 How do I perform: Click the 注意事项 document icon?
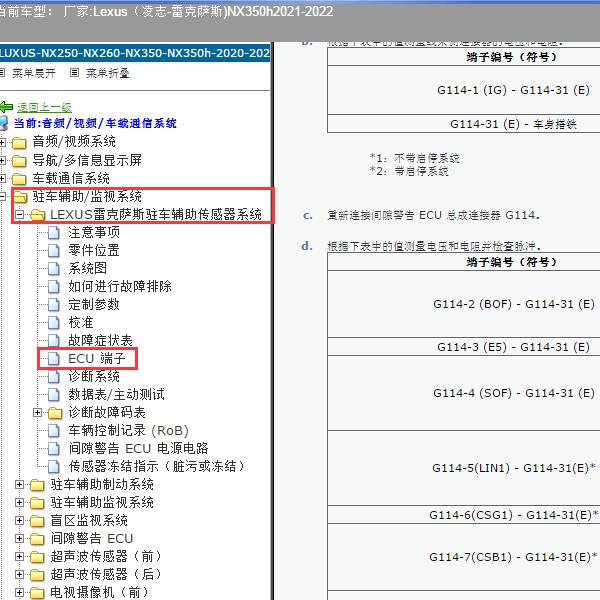[54, 233]
